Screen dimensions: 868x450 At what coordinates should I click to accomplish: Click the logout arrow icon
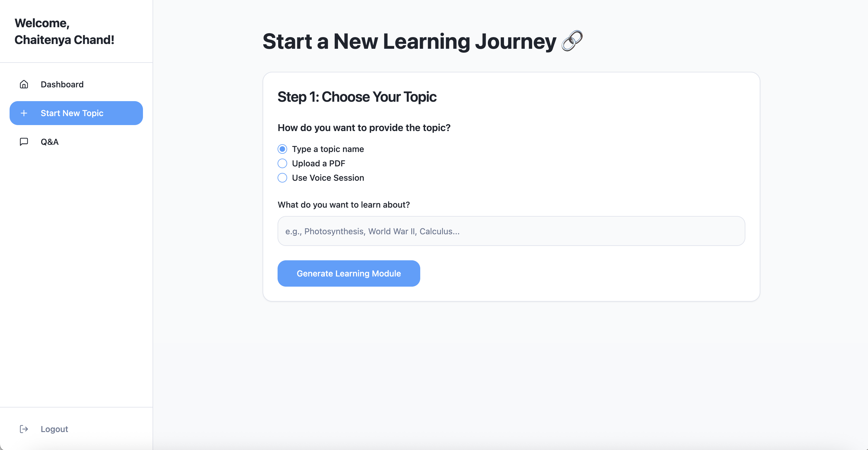point(24,429)
